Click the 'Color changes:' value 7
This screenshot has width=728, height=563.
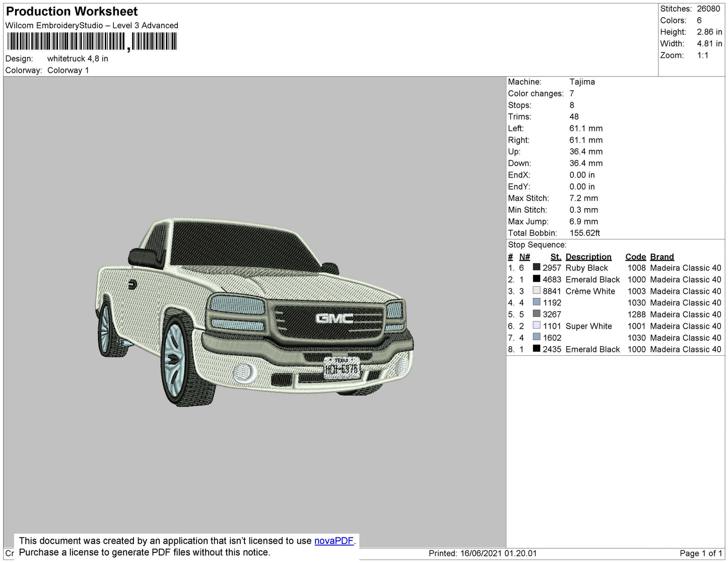click(x=572, y=93)
